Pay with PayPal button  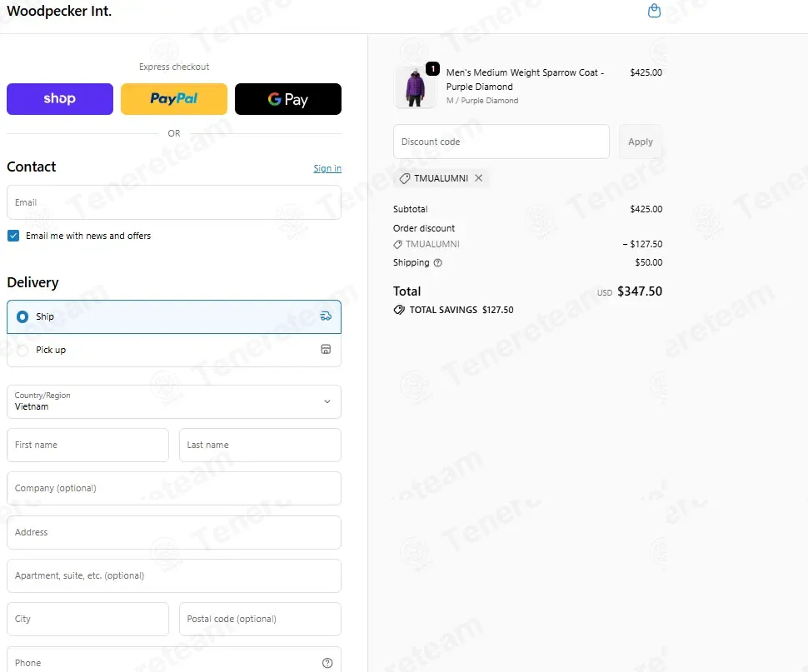(x=174, y=99)
